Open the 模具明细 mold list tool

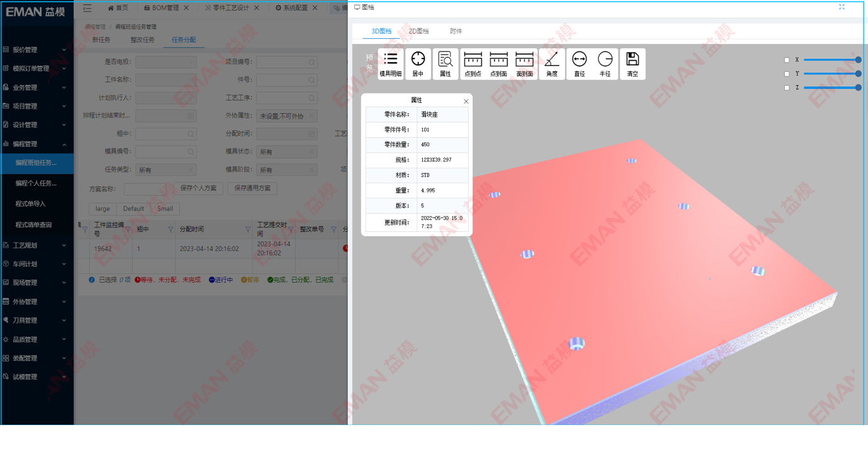click(x=390, y=64)
